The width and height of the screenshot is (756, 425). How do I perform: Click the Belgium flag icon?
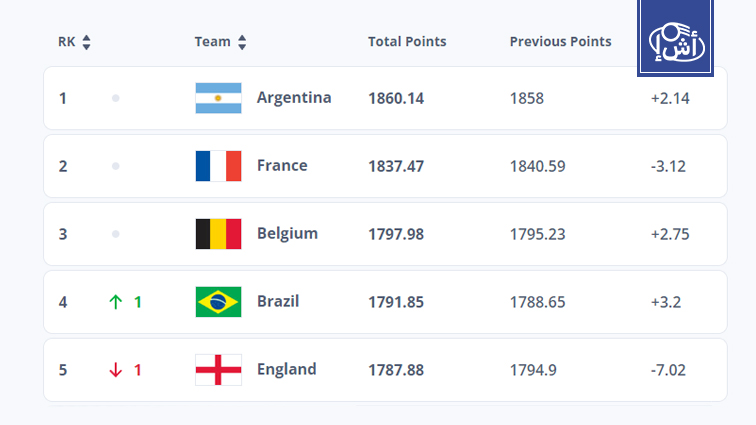[x=218, y=234]
